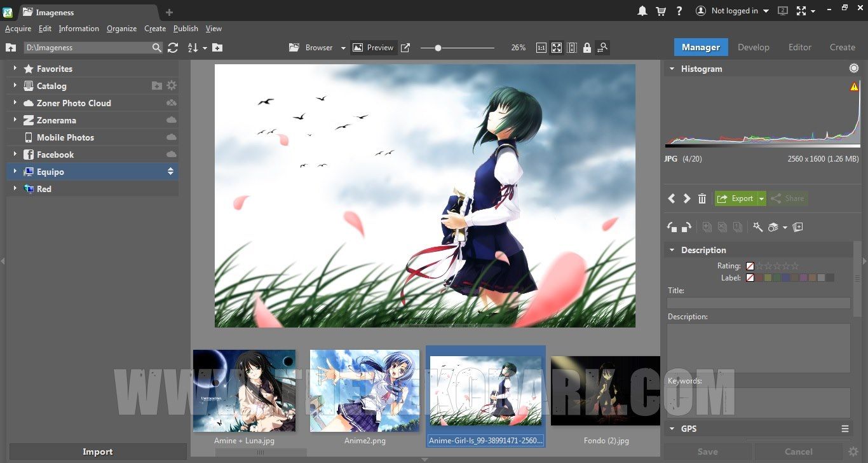Clear rating with the no-rating box
The image size is (868, 463).
750,266
